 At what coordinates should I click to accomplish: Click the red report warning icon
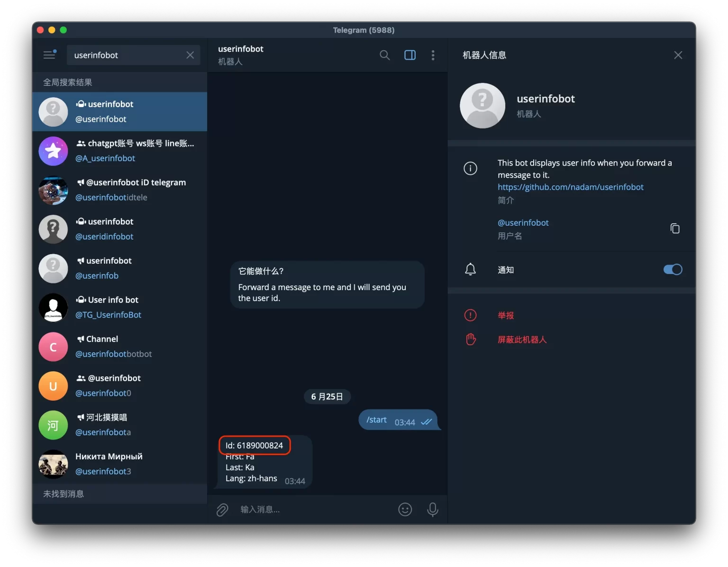pos(470,315)
